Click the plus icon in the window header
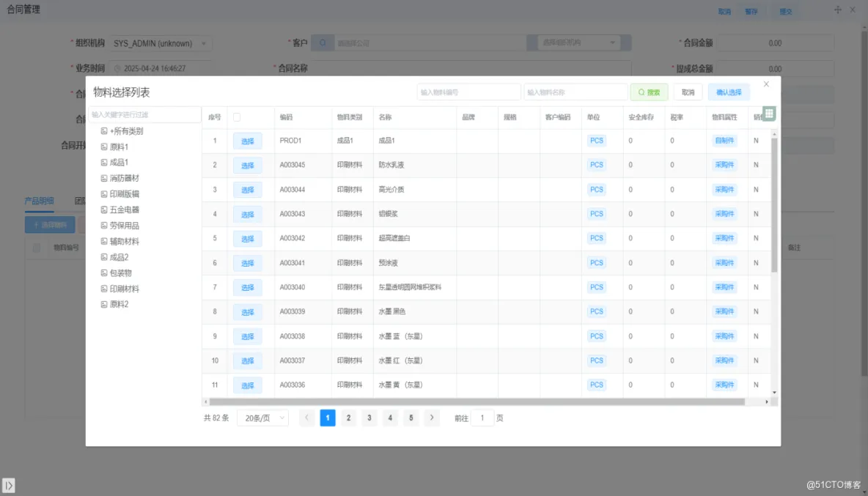 (837, 10)
